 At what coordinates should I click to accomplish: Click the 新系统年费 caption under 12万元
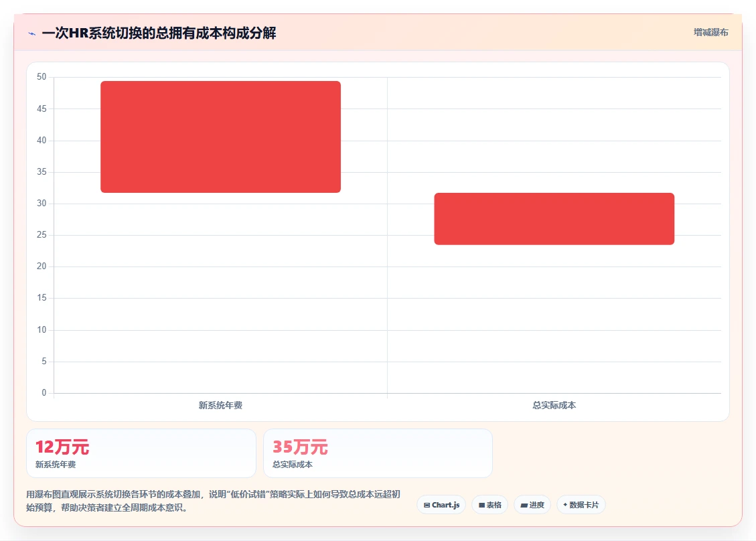point(56,465)
